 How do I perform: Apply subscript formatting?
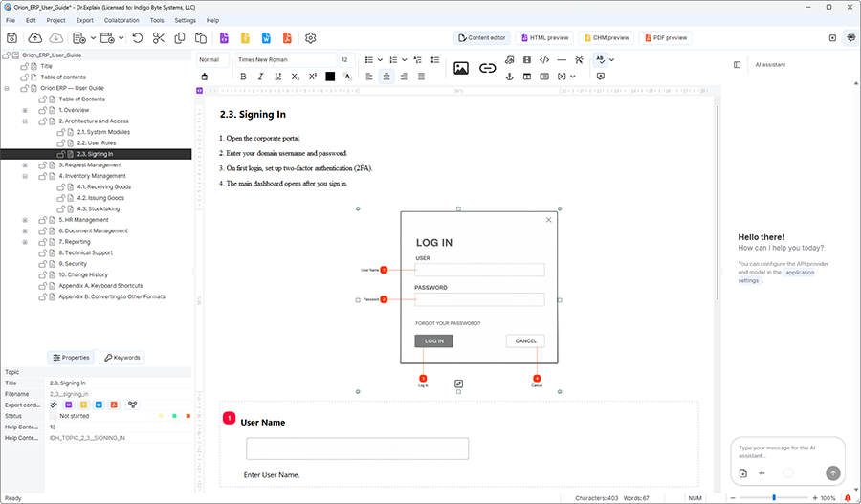[296, 77]
